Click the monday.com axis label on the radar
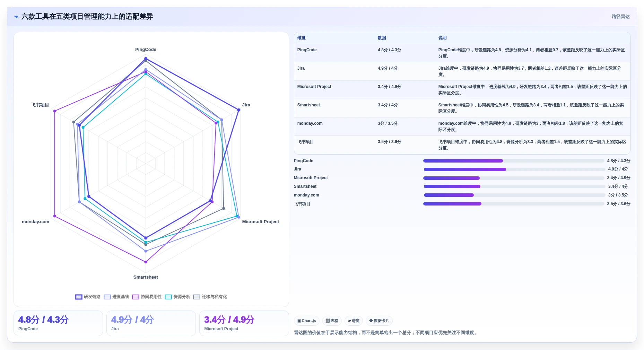This screenshot has height=350, width=644. tap(35, 222)
